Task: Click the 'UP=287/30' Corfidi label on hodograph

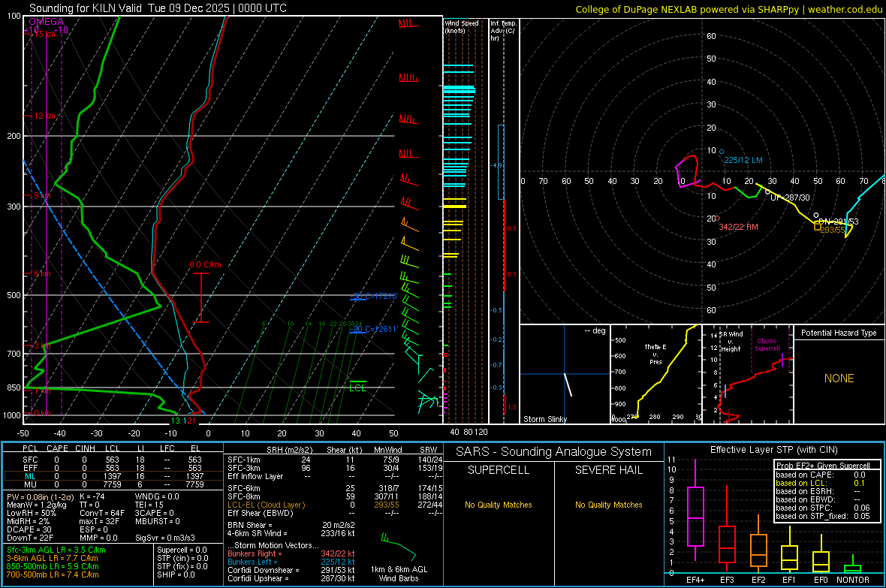Action: click(790, 198)
